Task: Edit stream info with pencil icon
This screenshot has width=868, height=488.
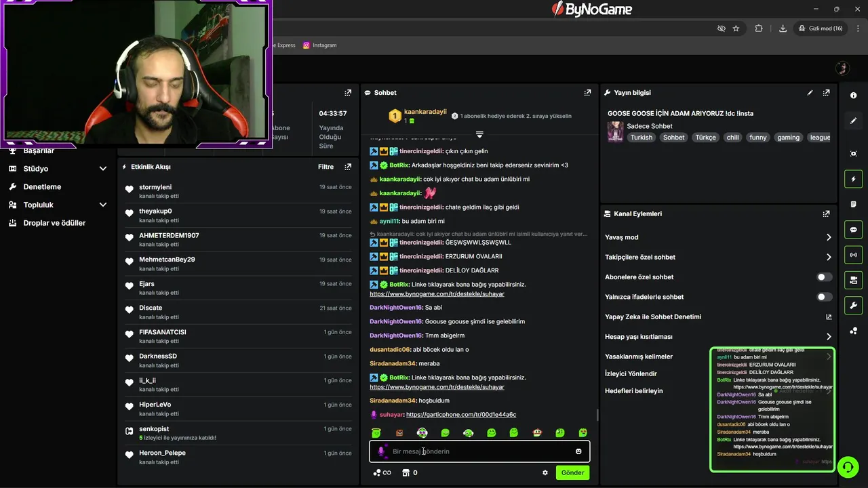Action: pyautogui.click(x=810, y=93)
